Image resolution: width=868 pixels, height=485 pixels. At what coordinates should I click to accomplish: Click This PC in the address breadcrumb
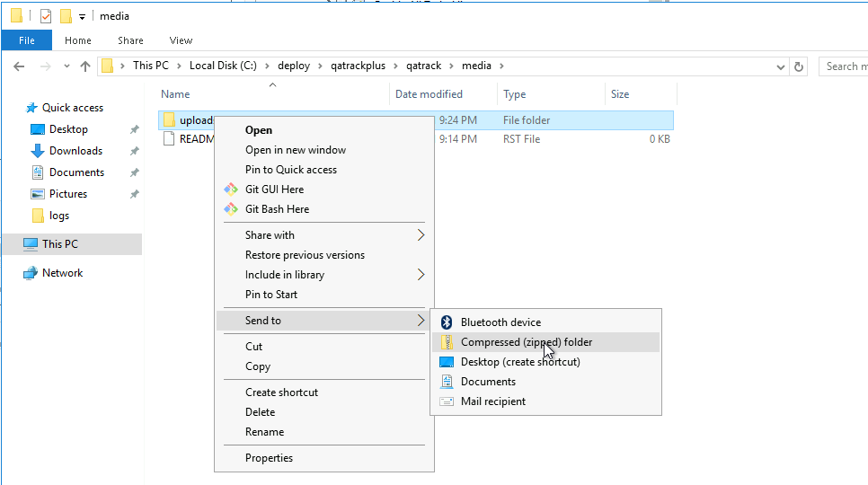(151, 66)
